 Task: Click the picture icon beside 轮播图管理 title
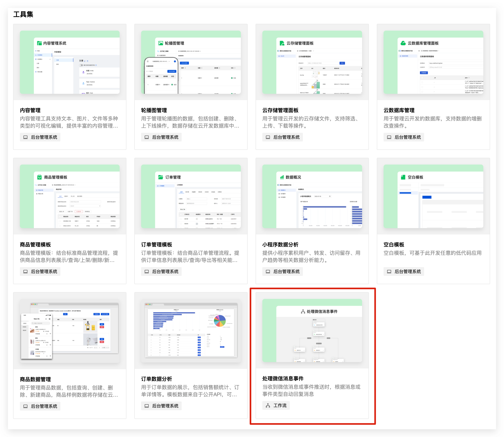[x=161, y=43]
